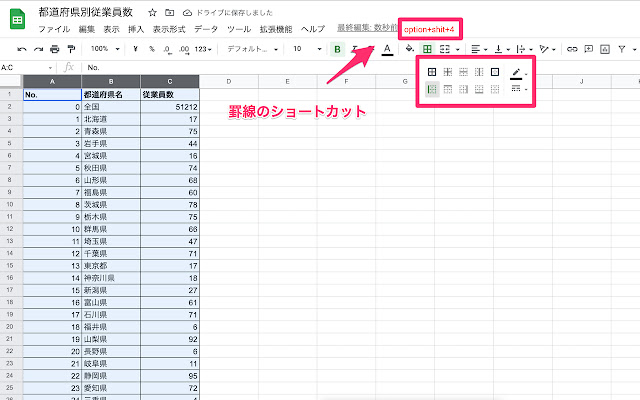Open last edit 最終編集 link

pos(367,28)
